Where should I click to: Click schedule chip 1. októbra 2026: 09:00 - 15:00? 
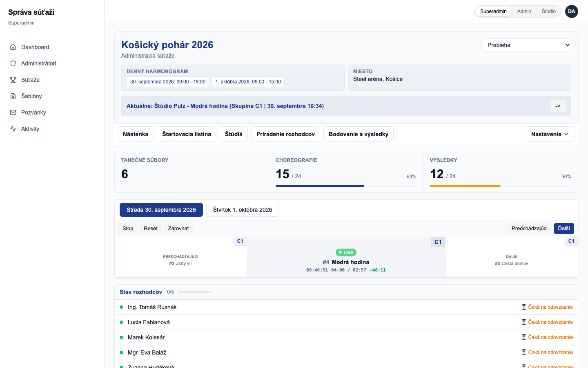pos(248,82)
